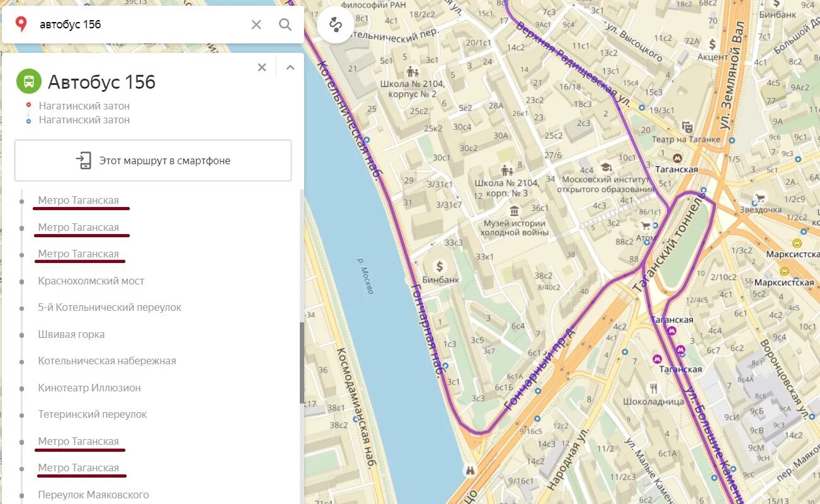Select the Тетеринский переулок stop

pyautogui.click(x=93, y=415)
